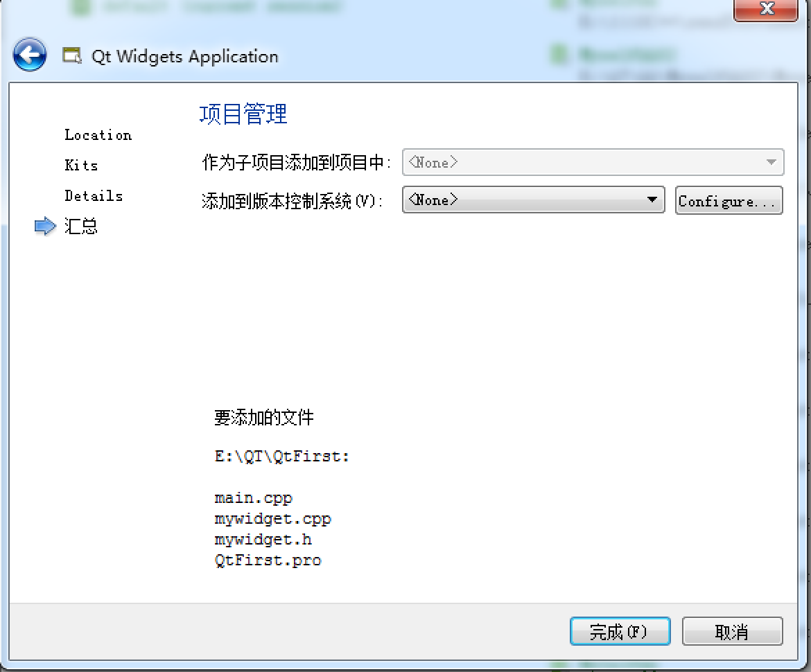Select the Details wizard step

(94, 196)
